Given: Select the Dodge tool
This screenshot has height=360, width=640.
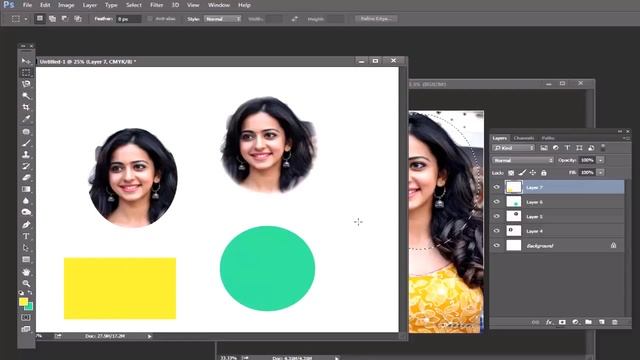Looking at the screenshot, I should (26, 212).
